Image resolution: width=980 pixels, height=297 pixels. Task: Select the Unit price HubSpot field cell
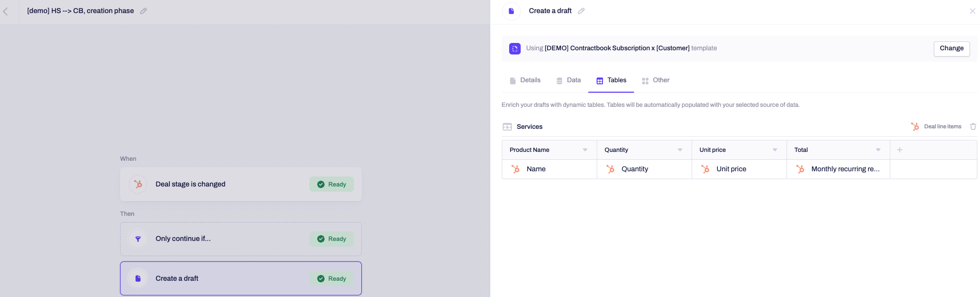(739, 169)
